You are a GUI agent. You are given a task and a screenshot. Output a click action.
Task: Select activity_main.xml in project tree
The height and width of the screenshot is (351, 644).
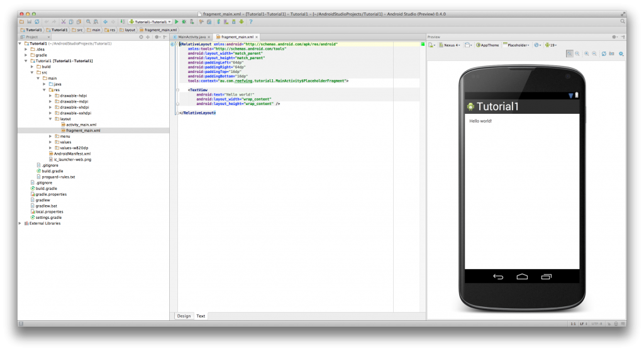[x=80, y=125]
